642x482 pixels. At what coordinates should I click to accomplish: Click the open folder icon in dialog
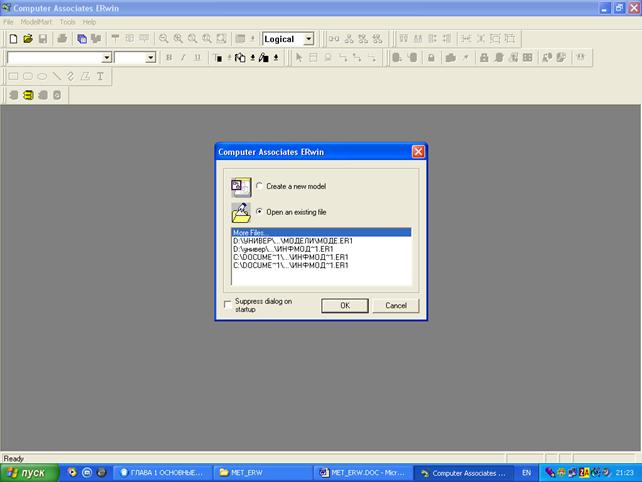tap(241, 212)
